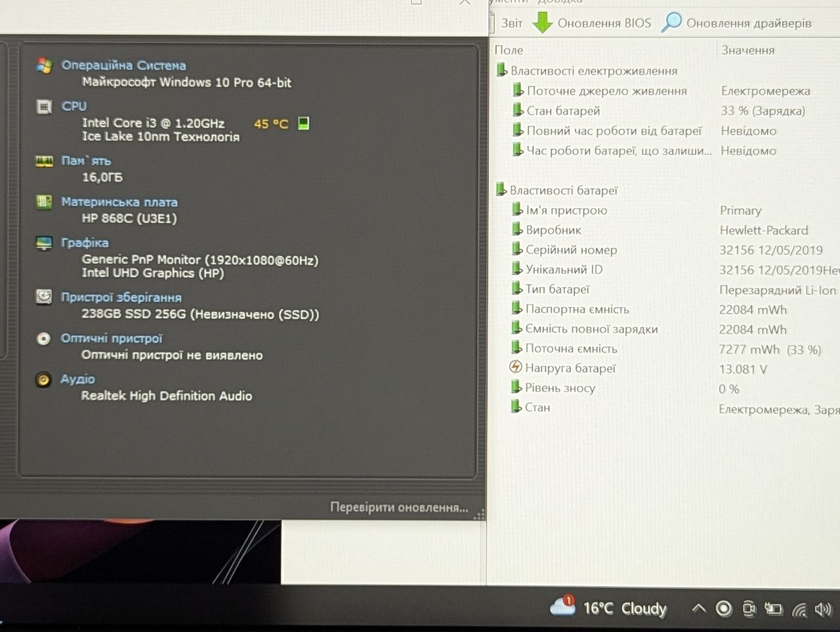Click the Звіт report toolbar button
This screenshot has width=840, height=632.
click(x=506, y=23)
